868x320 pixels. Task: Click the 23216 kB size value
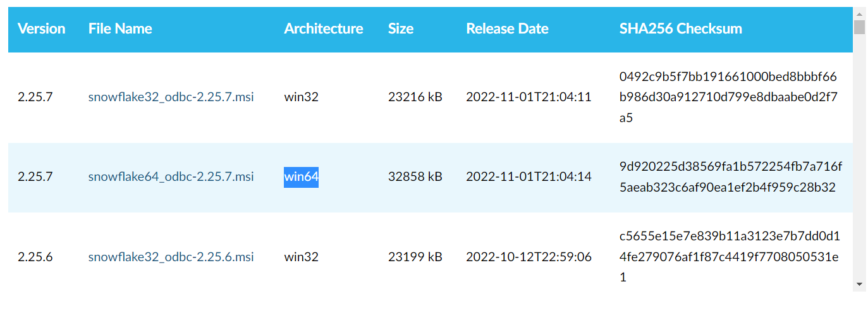click(415, 97)
